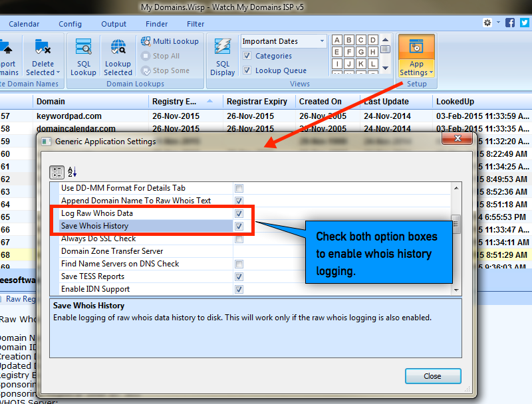Screen dimensions: 532x404
Task: Select the keywordpad.com domain row
Action: click(x=266, y=116)
